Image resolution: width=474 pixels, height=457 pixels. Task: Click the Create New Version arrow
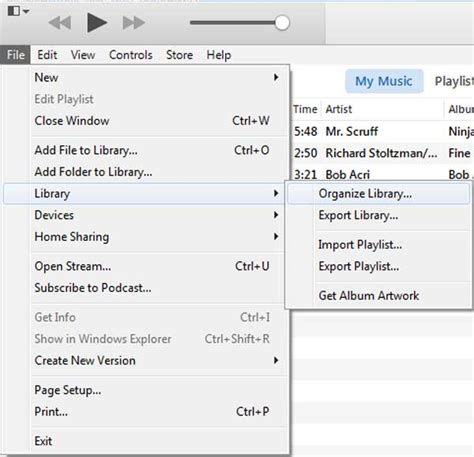click(x=276, y=360)
